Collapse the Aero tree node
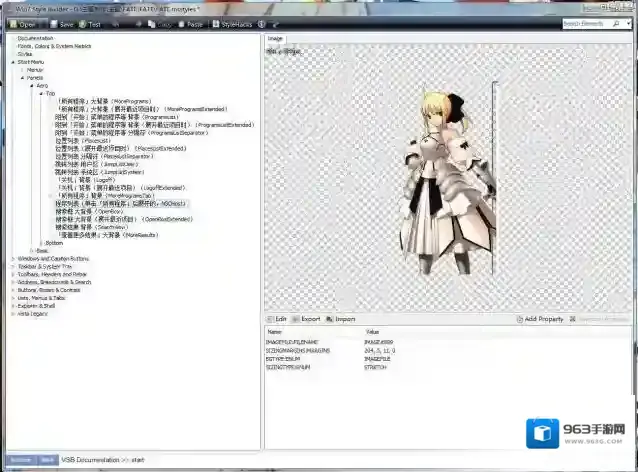This screenshot has height=472, width=638. 33,85
